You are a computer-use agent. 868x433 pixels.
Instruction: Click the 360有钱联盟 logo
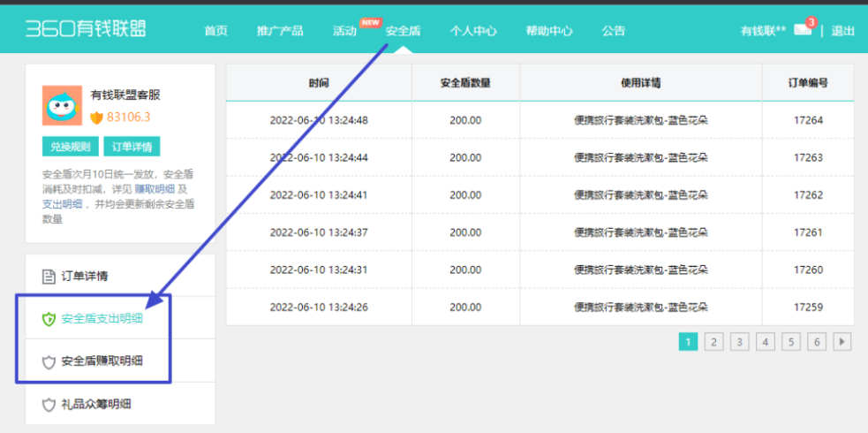pos(86,29)
